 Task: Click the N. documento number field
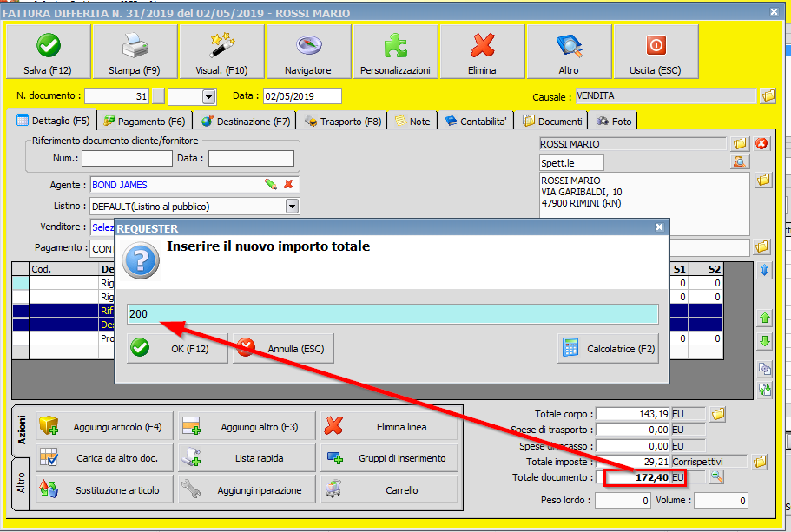pos(117,95)
